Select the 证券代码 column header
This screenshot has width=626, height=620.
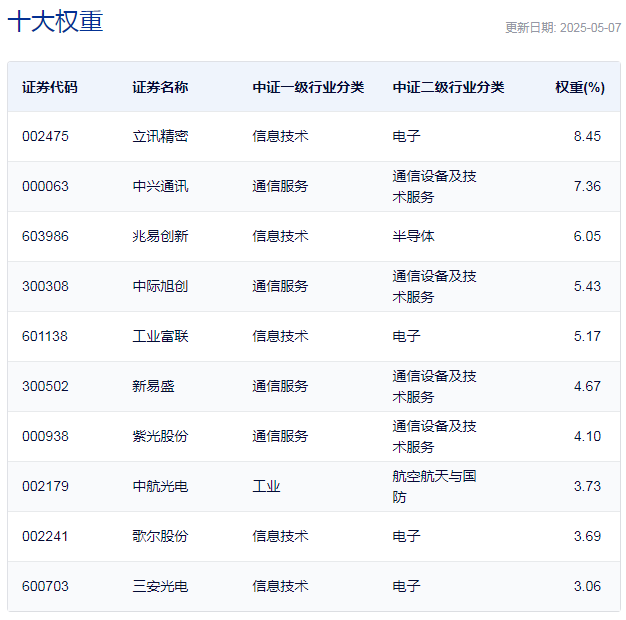(x=49, y=87)
